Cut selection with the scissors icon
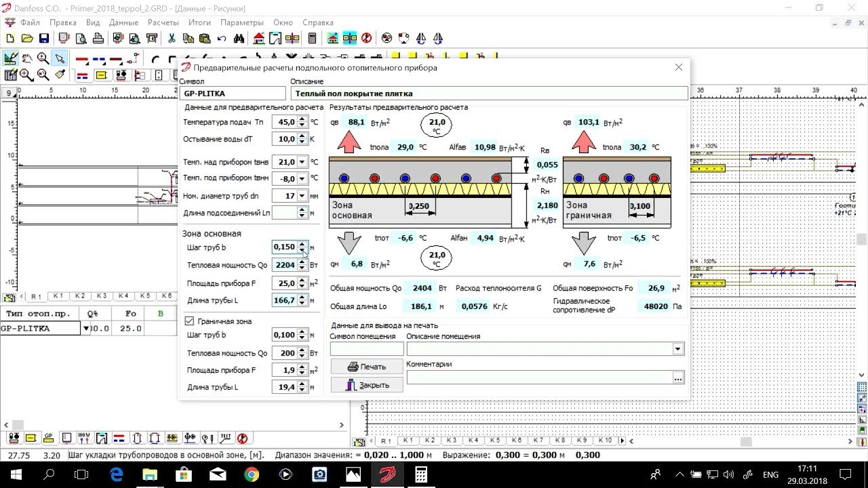Viewport: 868px width, 488px height. point(172,39)
